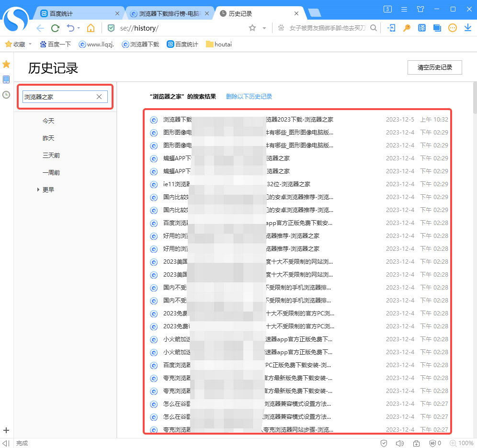Open favorites star icon in left sidebar
The image size is (477, 448).
tap(6, 64)
